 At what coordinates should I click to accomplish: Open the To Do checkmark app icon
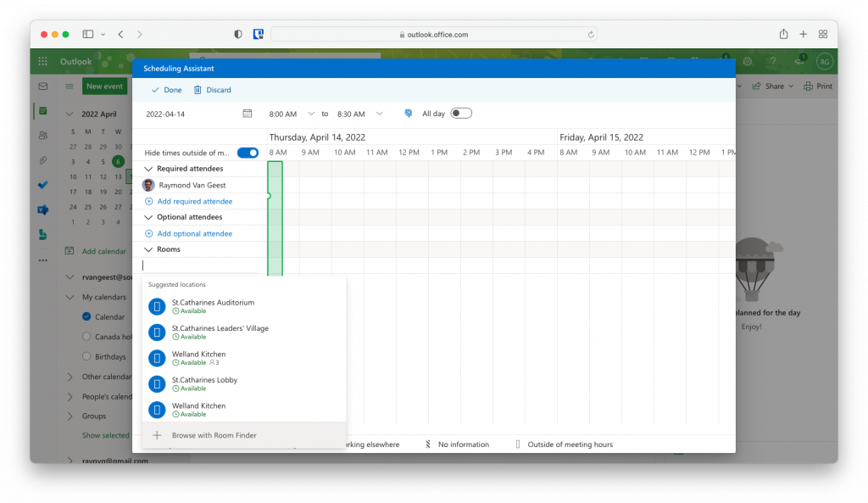[x=42, y=185]
